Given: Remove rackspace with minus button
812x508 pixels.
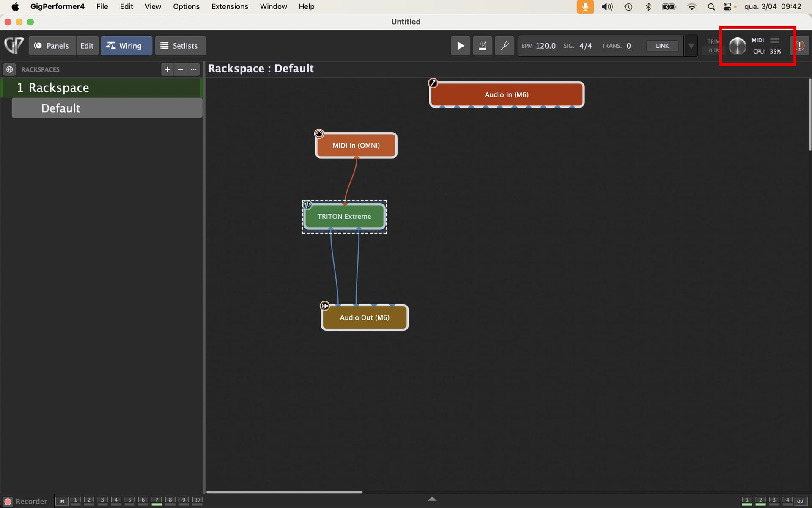Looking at the screenshot, I should coord(181,69).
